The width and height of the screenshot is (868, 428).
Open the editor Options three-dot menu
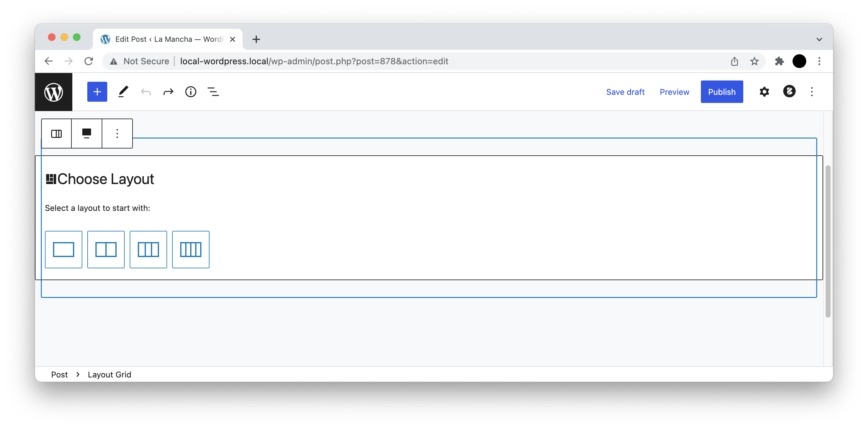812,91
